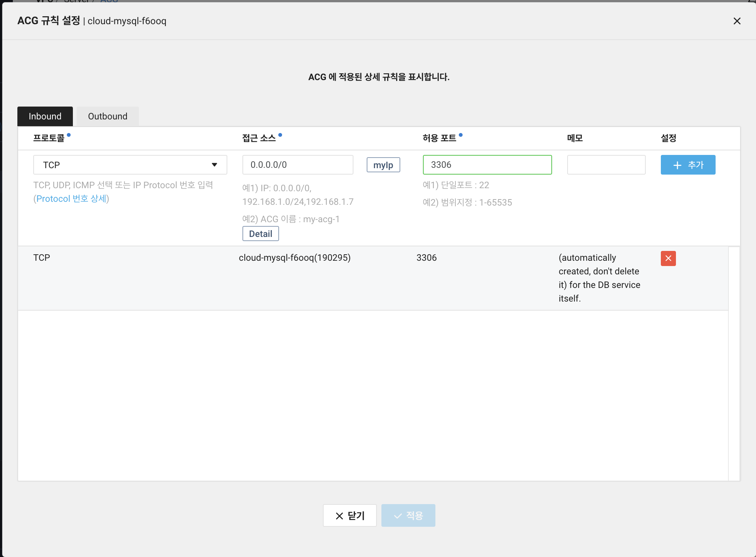Screen dimensions: 756x557
Task: Open the Detail button for access source
Action: pyautogui.click(x=261, y=234)
